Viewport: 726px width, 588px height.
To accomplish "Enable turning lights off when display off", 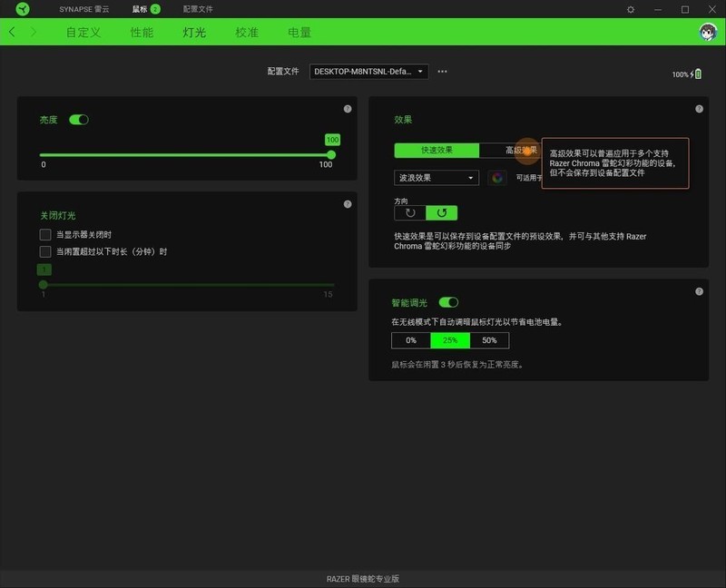I will coord(43,233).
